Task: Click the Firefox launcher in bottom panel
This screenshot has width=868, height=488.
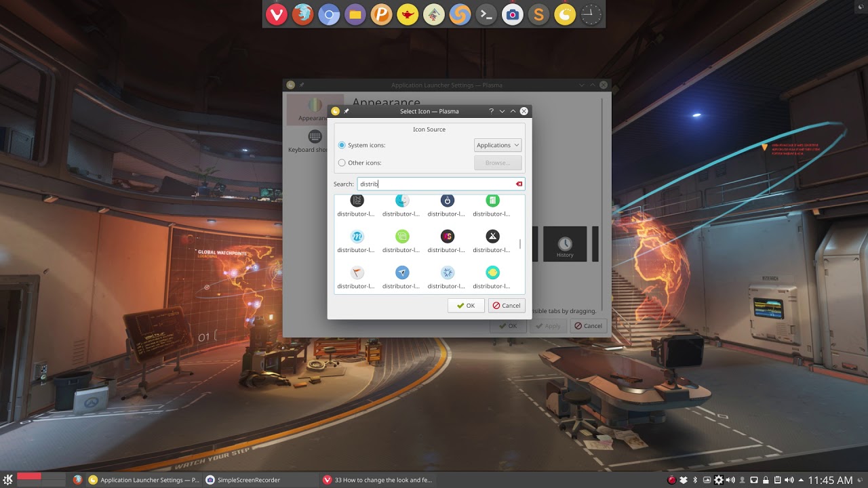Action: [78, 480]
